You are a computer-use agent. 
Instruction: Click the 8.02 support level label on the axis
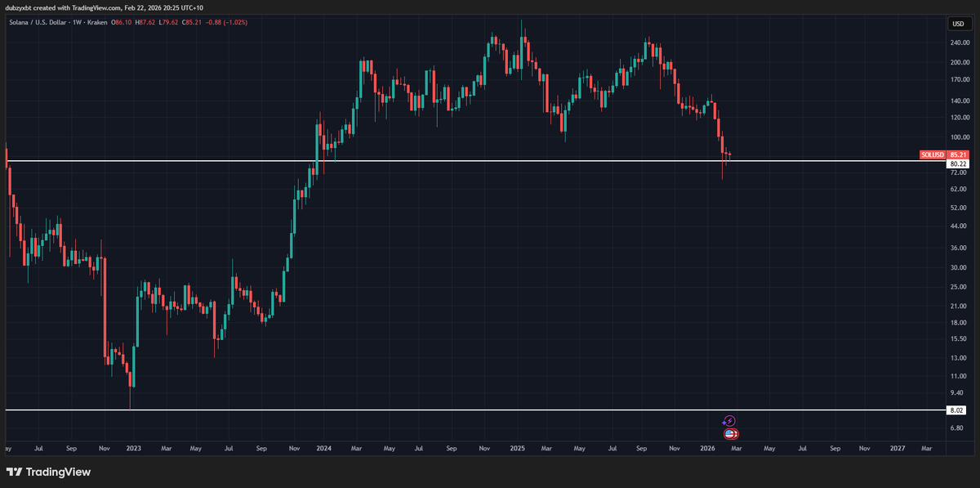[x=956, y=411]
